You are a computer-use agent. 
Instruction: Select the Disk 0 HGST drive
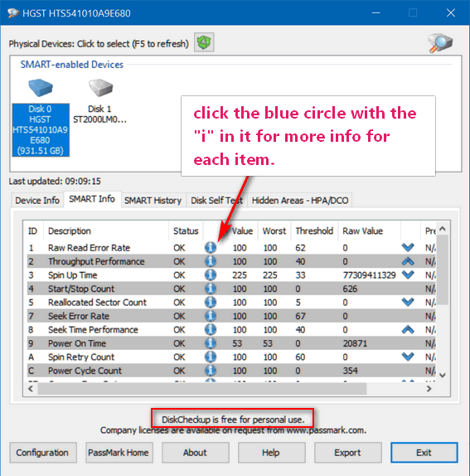coord(41,118)
